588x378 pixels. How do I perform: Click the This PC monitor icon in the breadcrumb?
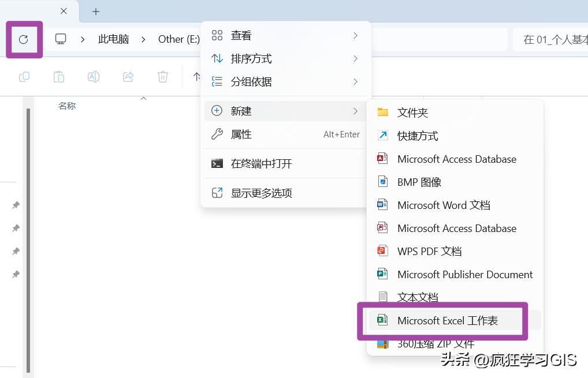(61, 39)
